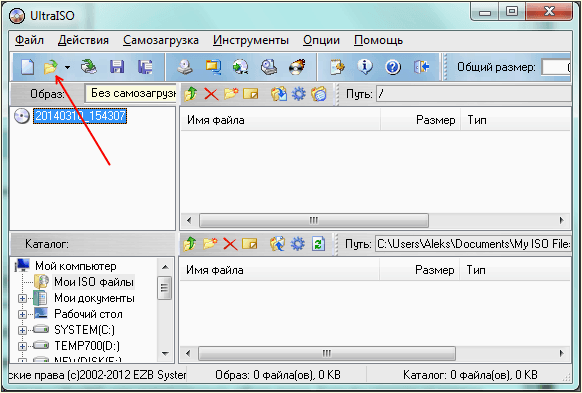This screenshot has height=393, width=582.
Task: Click the Open image folder icon
Action: point(51,67)
